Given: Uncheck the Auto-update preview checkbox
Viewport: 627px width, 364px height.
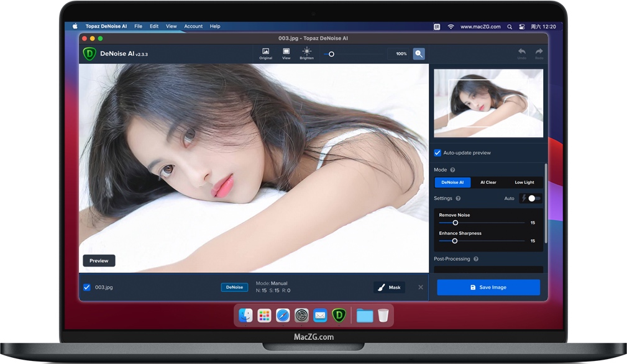Looking at the screenshot, I should point(437,153).
